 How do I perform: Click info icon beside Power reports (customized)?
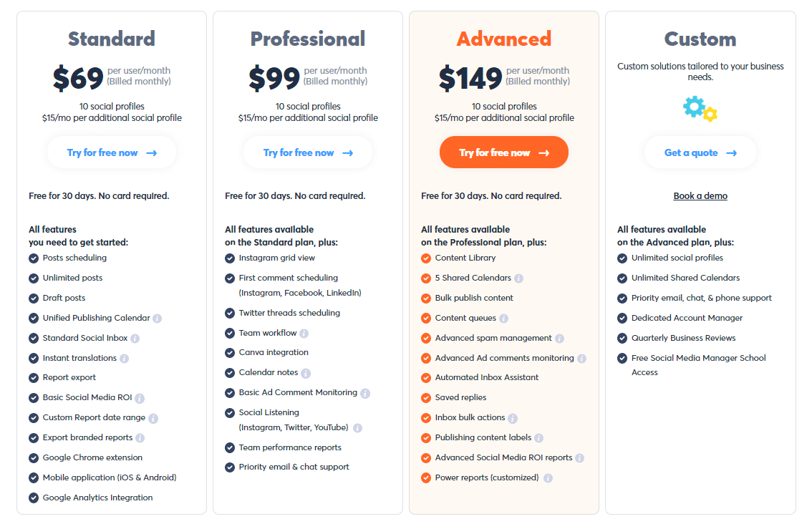(x=548, y=478)
